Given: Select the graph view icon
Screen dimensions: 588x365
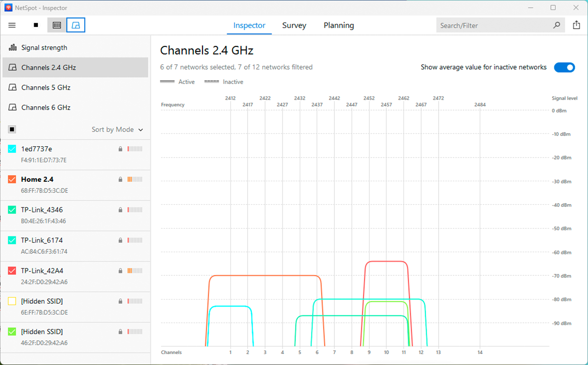Looking at the screenshot, I should pyautogui.click(x=75, y=25).
